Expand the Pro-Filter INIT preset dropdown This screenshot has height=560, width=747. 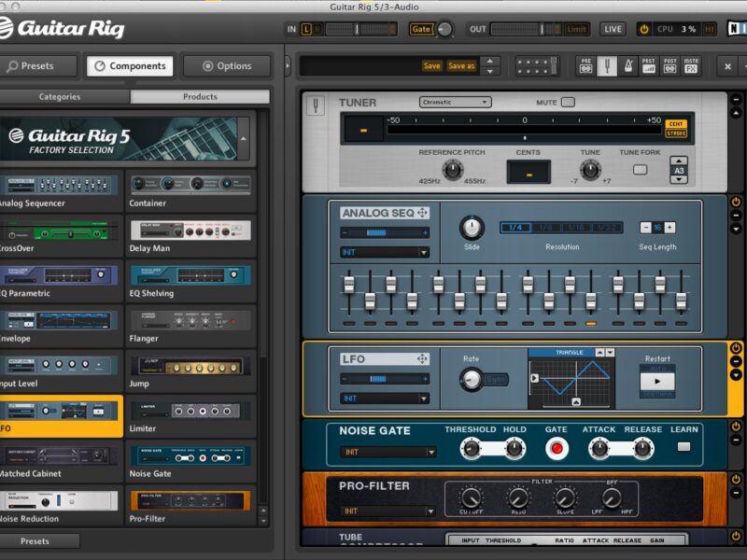(x=388, y=511)
